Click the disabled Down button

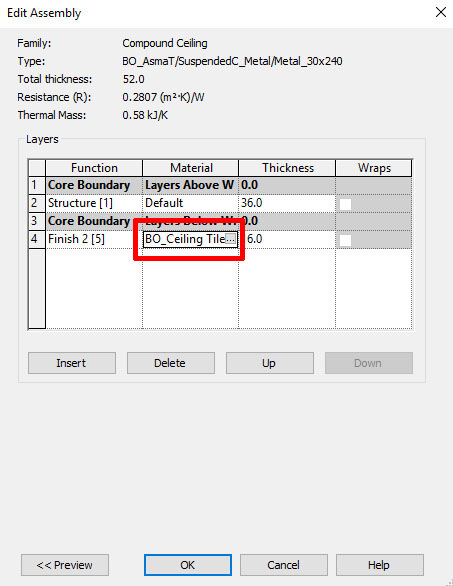pos(369,363)
